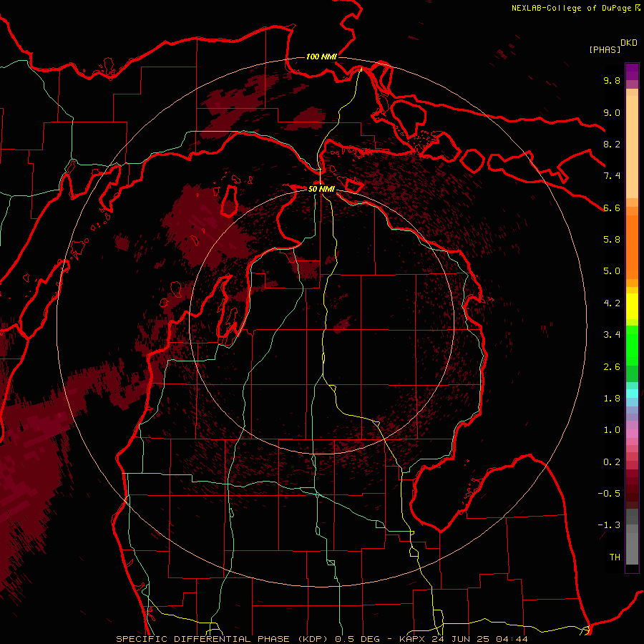Select the 5.0 legend scale value
Viewport: 644px width, 644px height.
click(x=612, y=271)
